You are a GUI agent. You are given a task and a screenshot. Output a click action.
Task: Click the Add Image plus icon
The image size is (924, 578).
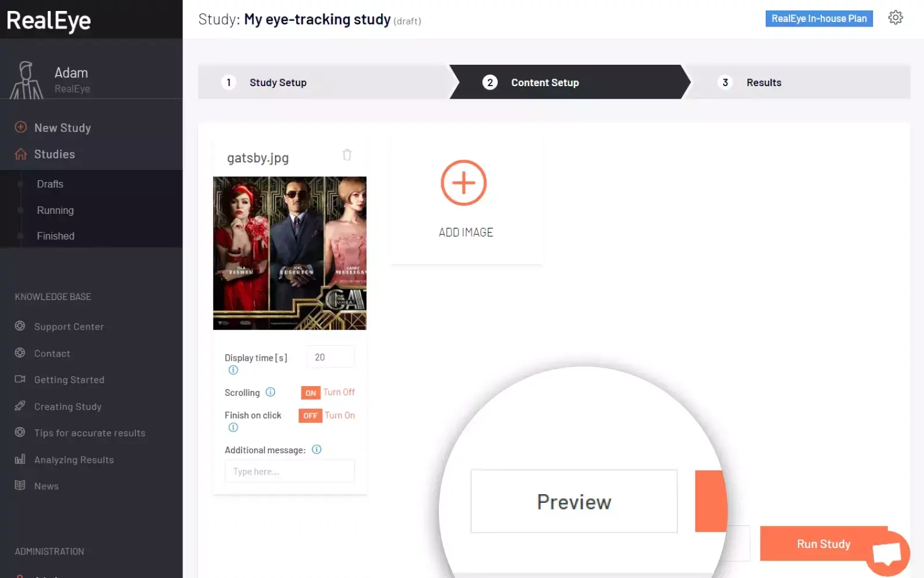(464, 183)
